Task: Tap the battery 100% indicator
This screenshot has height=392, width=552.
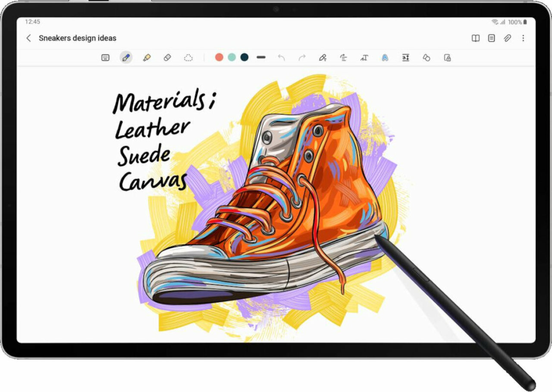Action: pos(517,22)
